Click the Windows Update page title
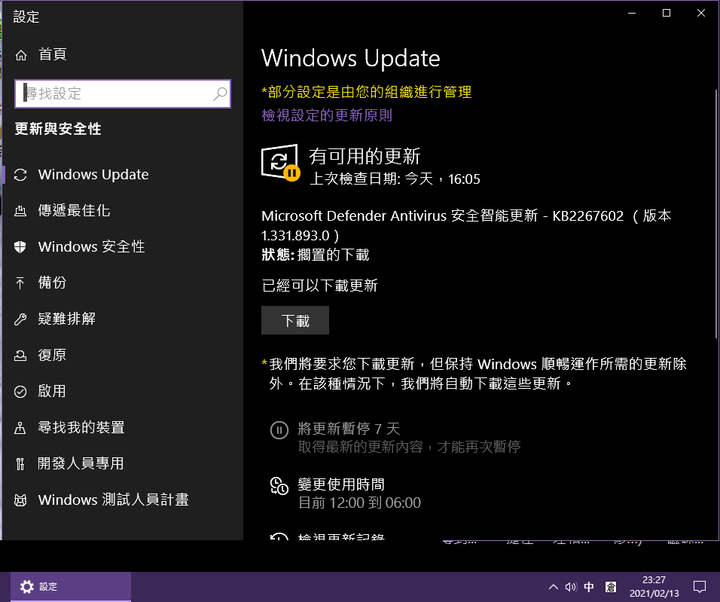 tap(351, 58)
